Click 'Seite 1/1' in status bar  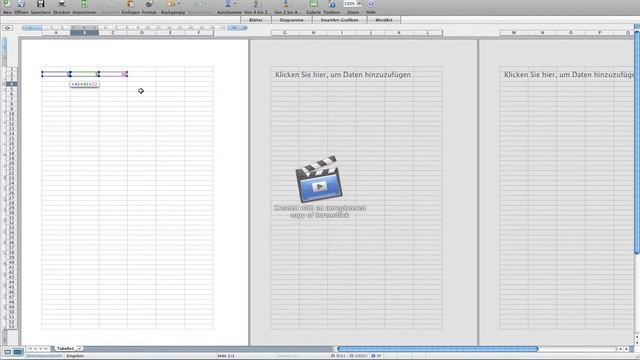[226, 356]
